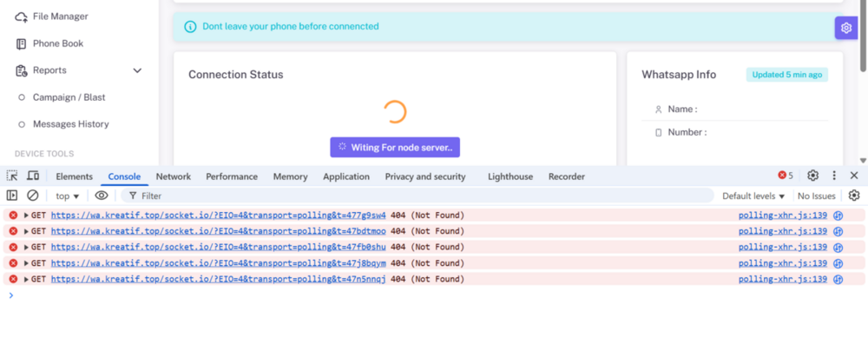This screenshot has width=868, height=352.
Task: Collapse the Reports chevron
Action: click(137, 70)
